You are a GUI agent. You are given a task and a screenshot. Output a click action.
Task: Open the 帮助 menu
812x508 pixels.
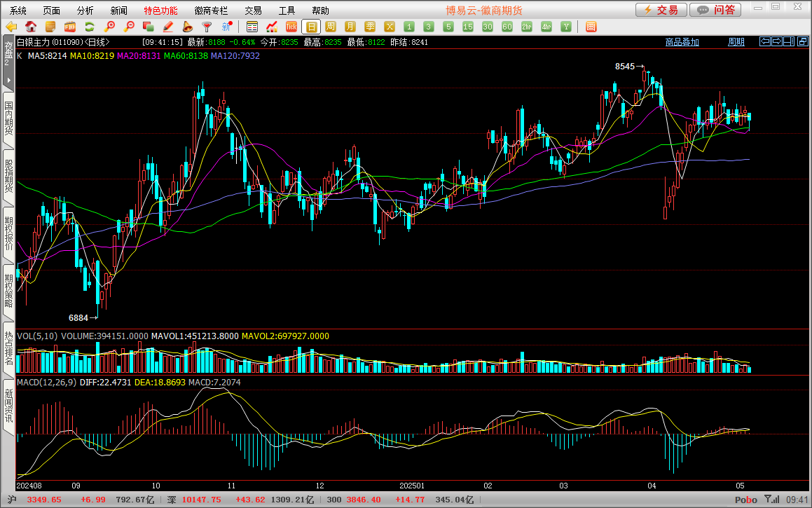[321, 11]
